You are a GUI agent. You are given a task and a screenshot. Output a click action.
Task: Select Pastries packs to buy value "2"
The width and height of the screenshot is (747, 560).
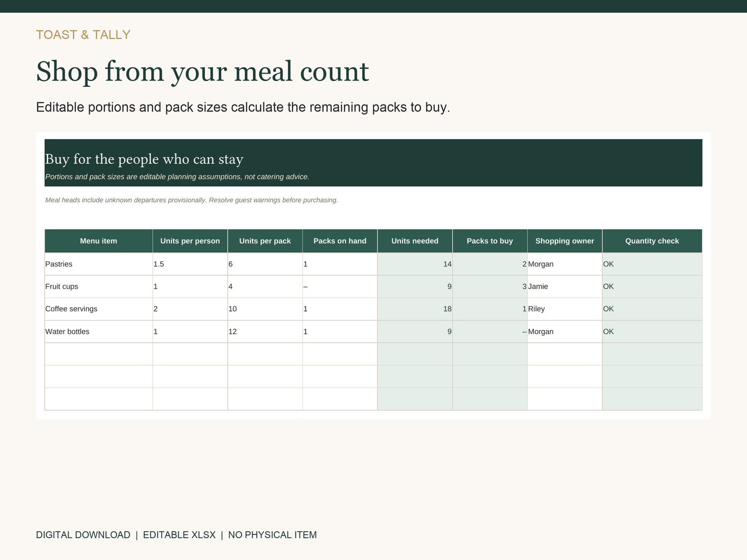[x=490, y=264]
